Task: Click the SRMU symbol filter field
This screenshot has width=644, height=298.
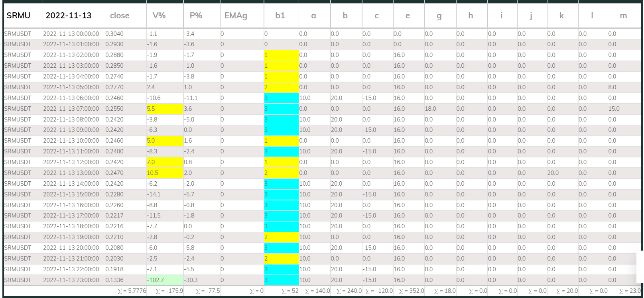Action: (x=22, y=16)
